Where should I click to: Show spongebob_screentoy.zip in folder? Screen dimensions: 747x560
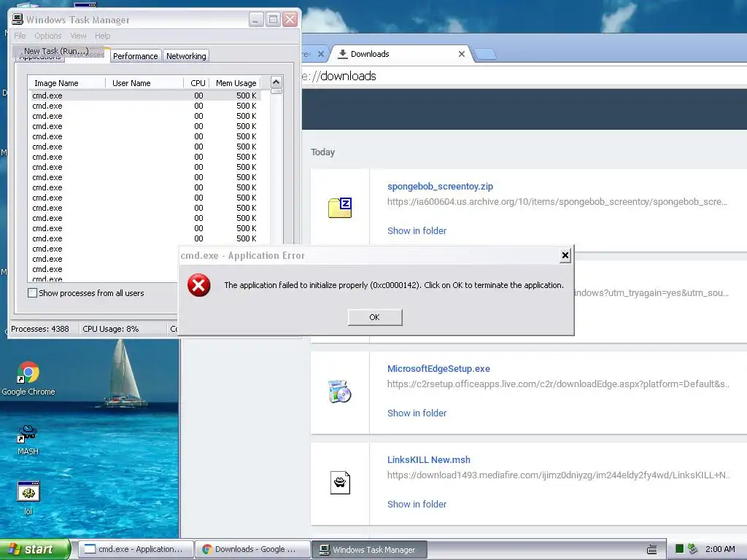(x=417, y=230)
